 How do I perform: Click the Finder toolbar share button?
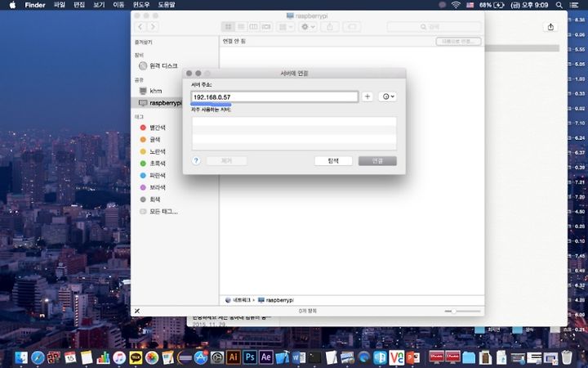pos(330,27)
